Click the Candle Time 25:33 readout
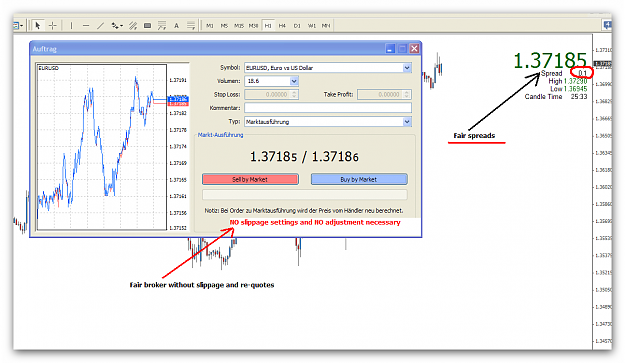 pyautogui.click(x=556, y=96)
